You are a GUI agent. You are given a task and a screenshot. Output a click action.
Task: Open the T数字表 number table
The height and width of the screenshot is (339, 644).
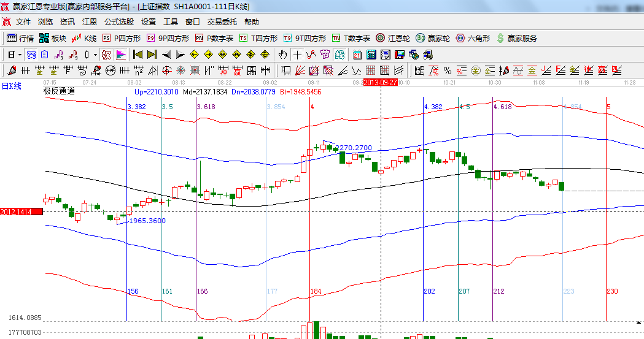351,38
